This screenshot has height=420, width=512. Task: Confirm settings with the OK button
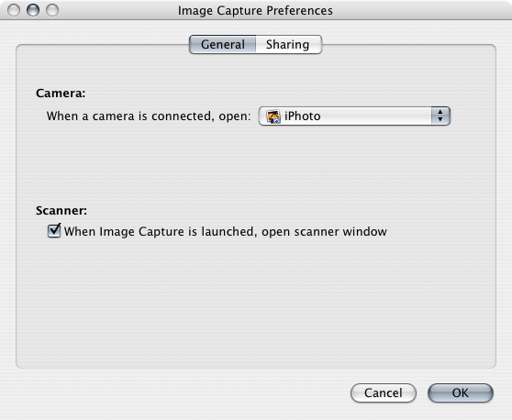click(x=461, y=392)
